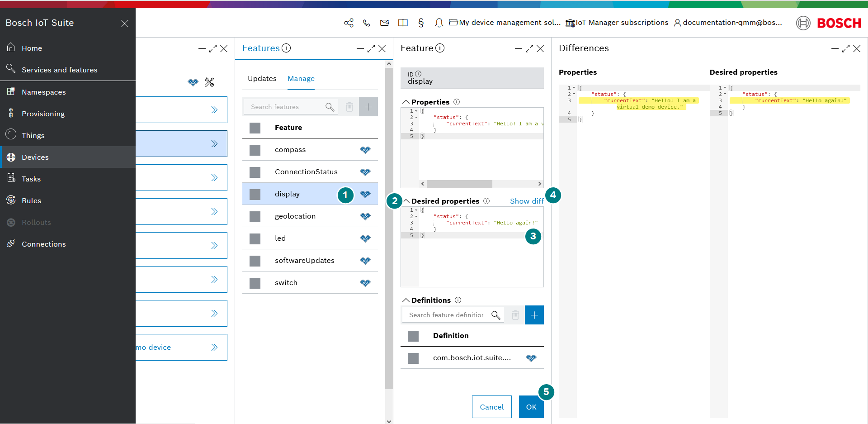Click the legal paragraph symbol icon

tap(421, 23)
